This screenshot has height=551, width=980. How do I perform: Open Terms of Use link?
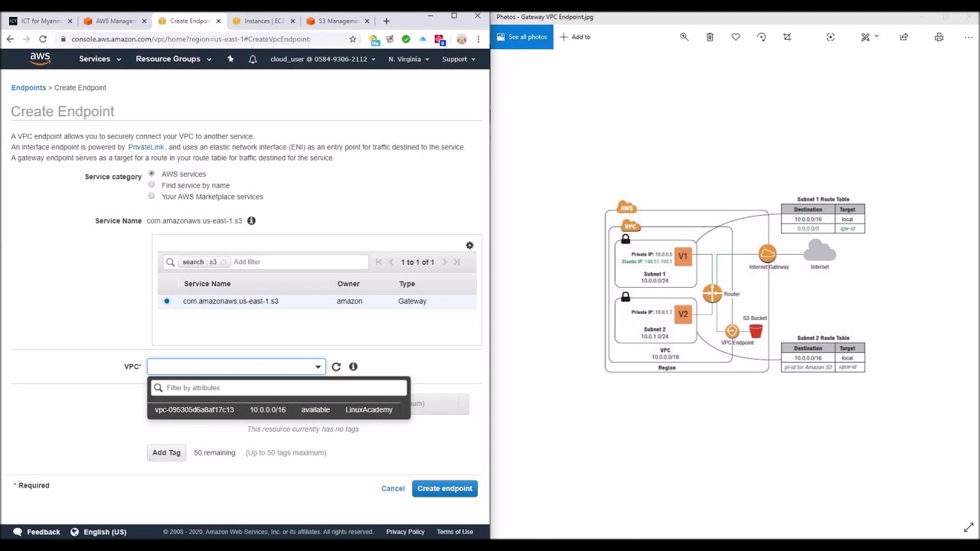[455, 532]
